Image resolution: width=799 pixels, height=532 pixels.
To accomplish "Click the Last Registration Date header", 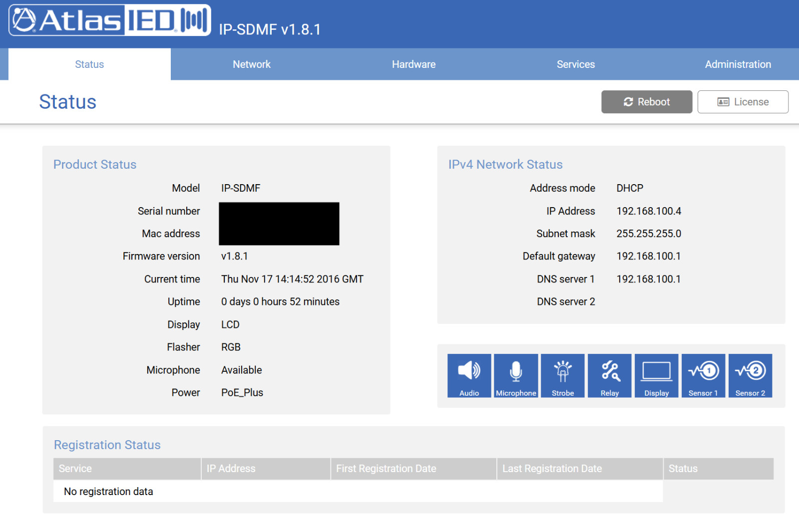I will click(580, 469).
